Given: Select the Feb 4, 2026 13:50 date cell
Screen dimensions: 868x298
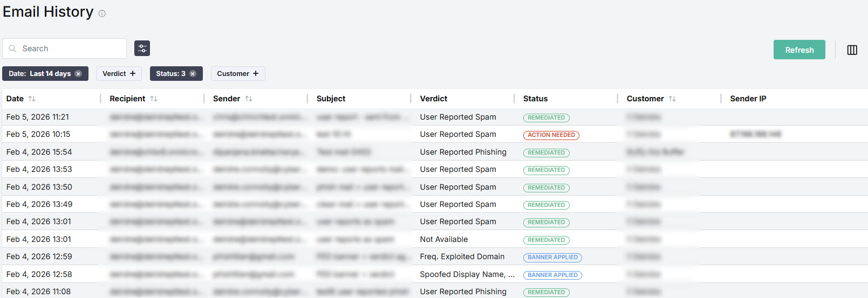Looking at the screenshot, I should (x=39, y=187).
